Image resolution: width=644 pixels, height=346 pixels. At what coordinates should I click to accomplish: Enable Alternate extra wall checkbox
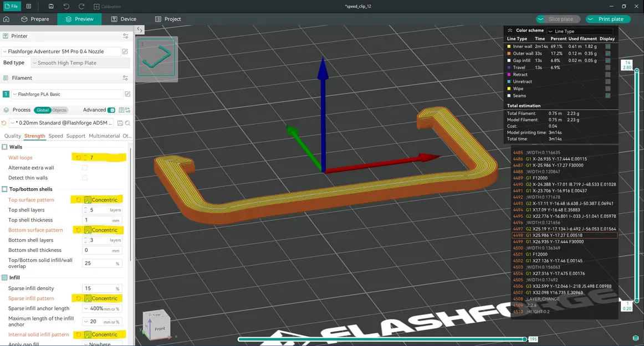[x=85, y=168]
